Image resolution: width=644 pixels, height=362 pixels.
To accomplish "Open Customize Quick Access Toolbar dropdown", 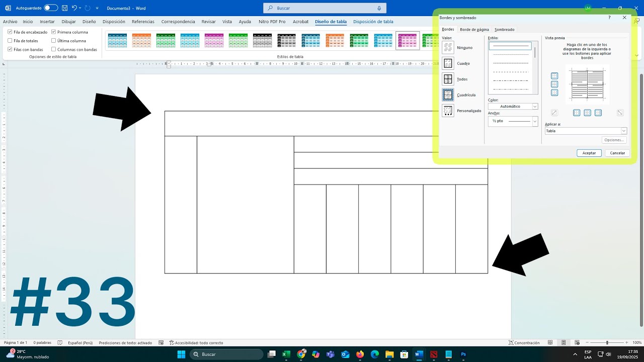I will coord(97,8).
